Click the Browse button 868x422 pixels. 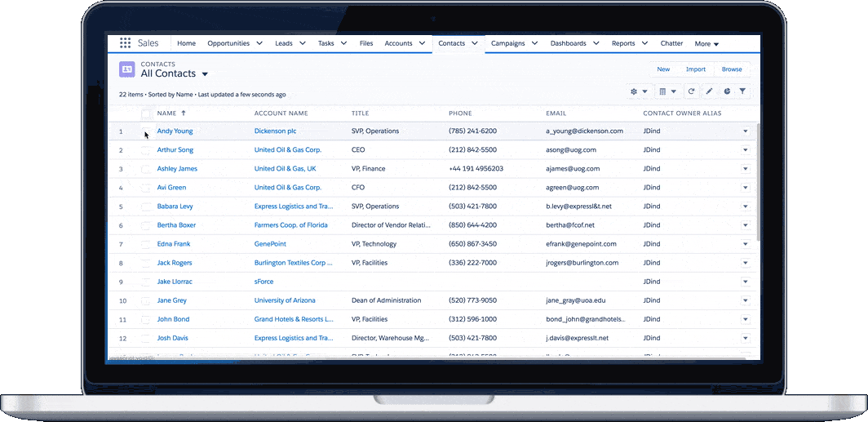[x=732, y=69]
